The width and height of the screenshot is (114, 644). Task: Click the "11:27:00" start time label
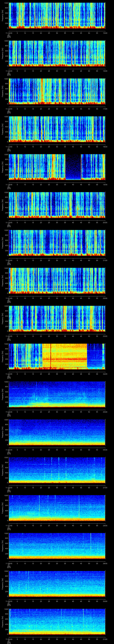9,525
